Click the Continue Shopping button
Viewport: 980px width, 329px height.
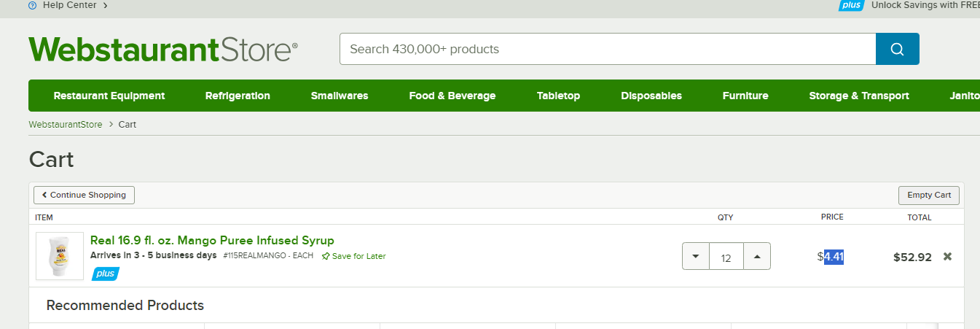click(x=84, y=195)
